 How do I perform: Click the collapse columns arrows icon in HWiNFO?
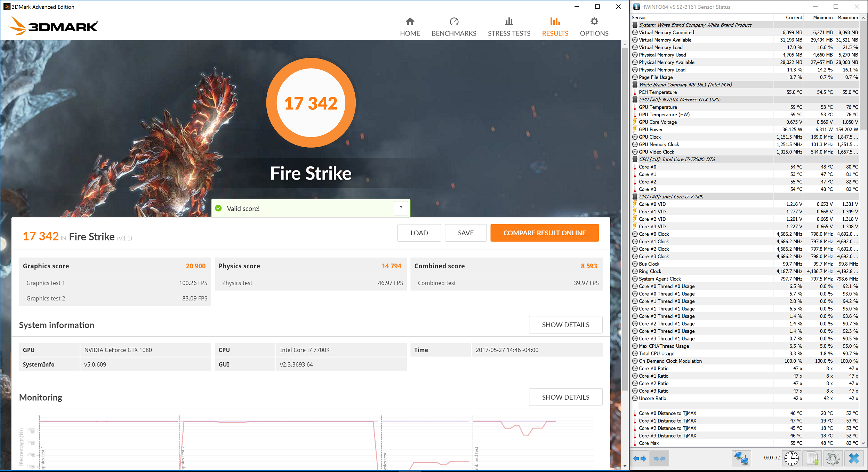click(x=659, y=458)
